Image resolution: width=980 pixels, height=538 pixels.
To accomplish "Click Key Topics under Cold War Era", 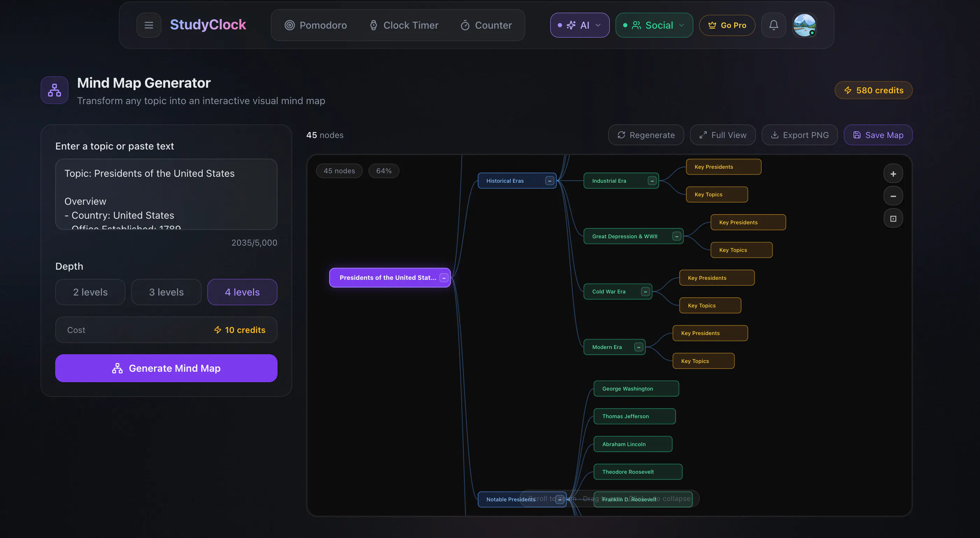I will pyautogui.click(x=710, y=305).
